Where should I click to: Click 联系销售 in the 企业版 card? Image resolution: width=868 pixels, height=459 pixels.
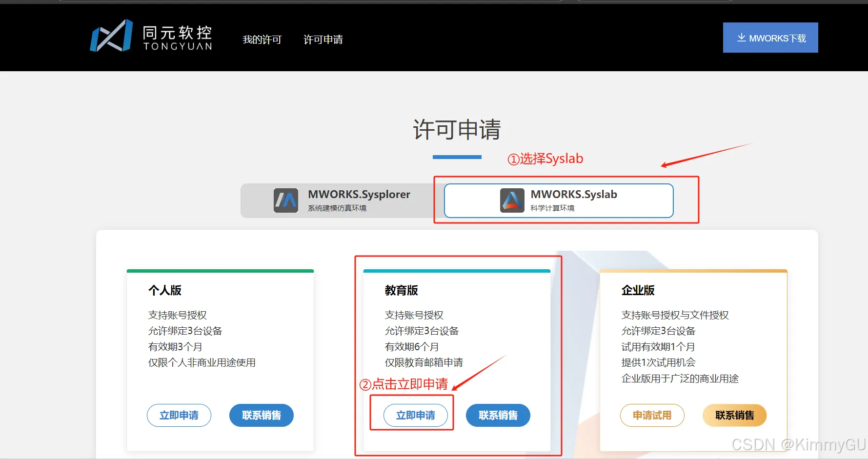[x=735, y=415]
